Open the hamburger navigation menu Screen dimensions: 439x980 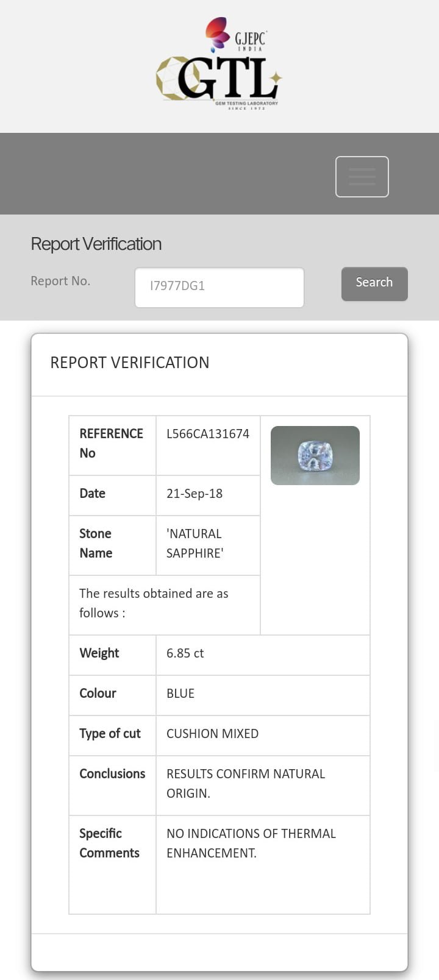coord(362,177)
